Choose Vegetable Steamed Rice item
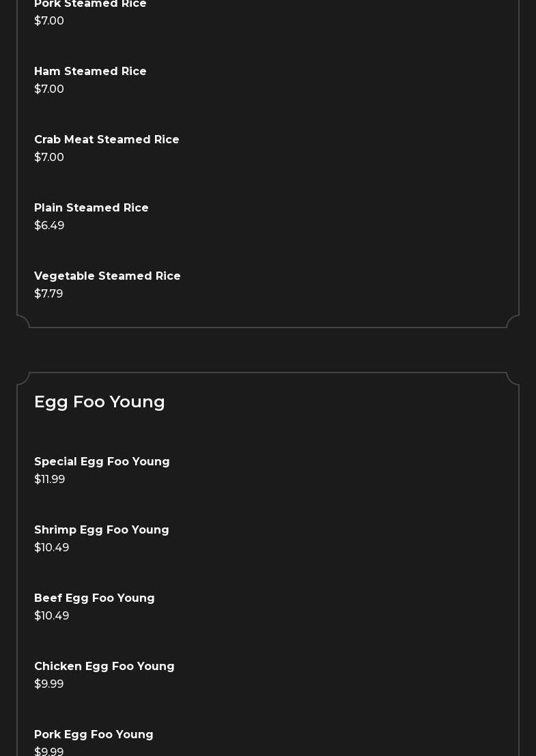 point(107,276)
